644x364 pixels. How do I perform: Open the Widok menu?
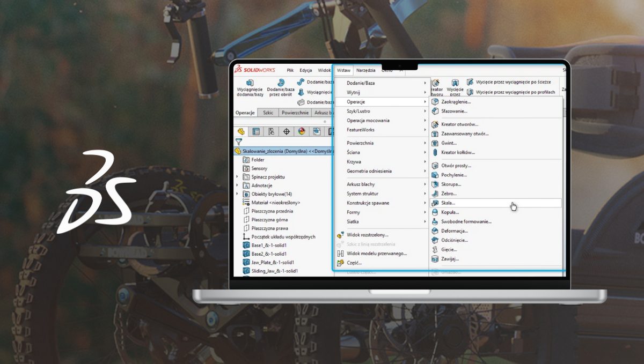pyautogui.click(x=324, y=70)
